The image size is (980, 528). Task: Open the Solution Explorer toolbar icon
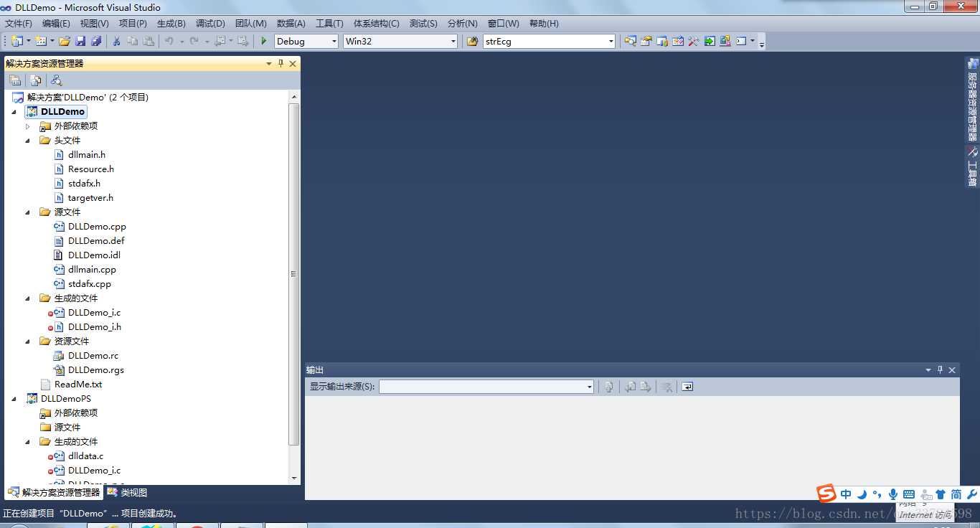[x=630, y=41]
